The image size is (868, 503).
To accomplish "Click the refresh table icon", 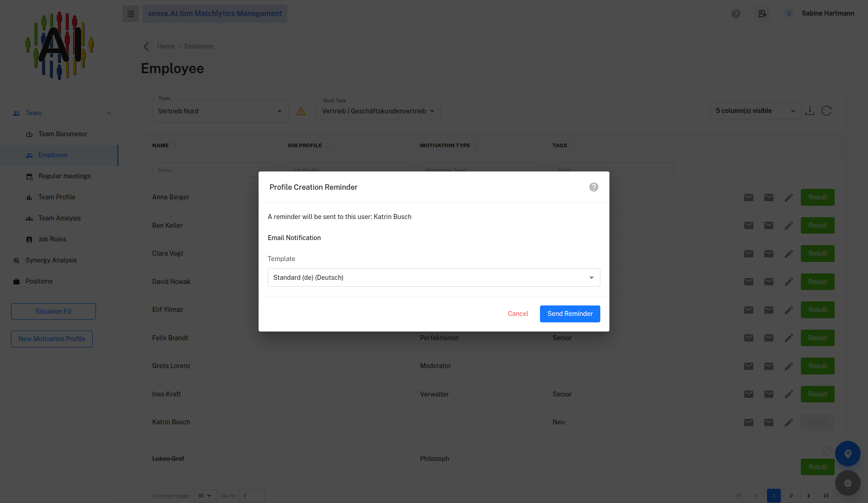I will [826, 111].
